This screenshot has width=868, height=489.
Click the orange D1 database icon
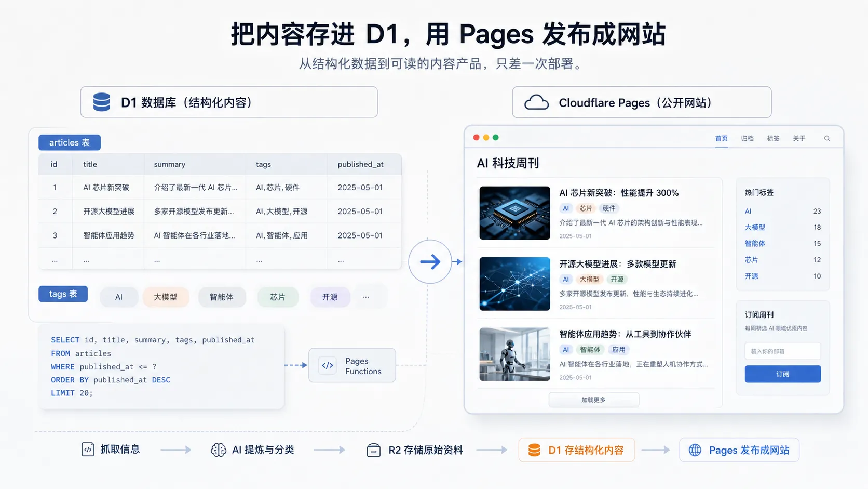tap(534, 450)
